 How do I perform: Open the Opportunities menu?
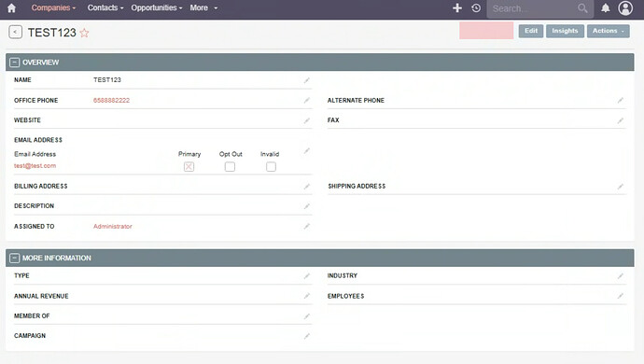tap(157, 7)
